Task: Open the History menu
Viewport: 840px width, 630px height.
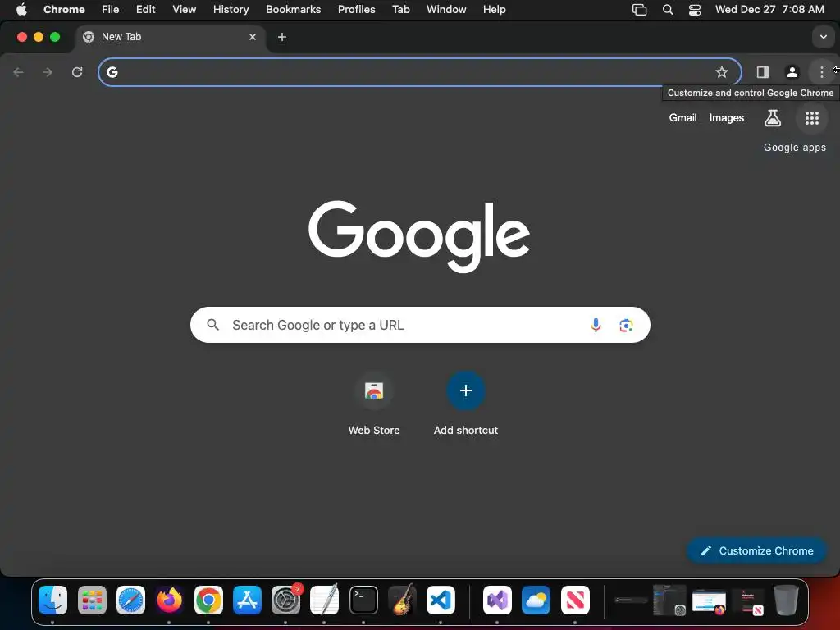Action: (231, 10)
